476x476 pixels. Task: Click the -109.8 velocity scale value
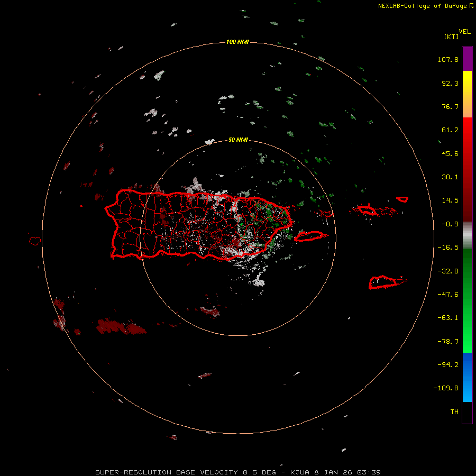(x=446, y=388)
